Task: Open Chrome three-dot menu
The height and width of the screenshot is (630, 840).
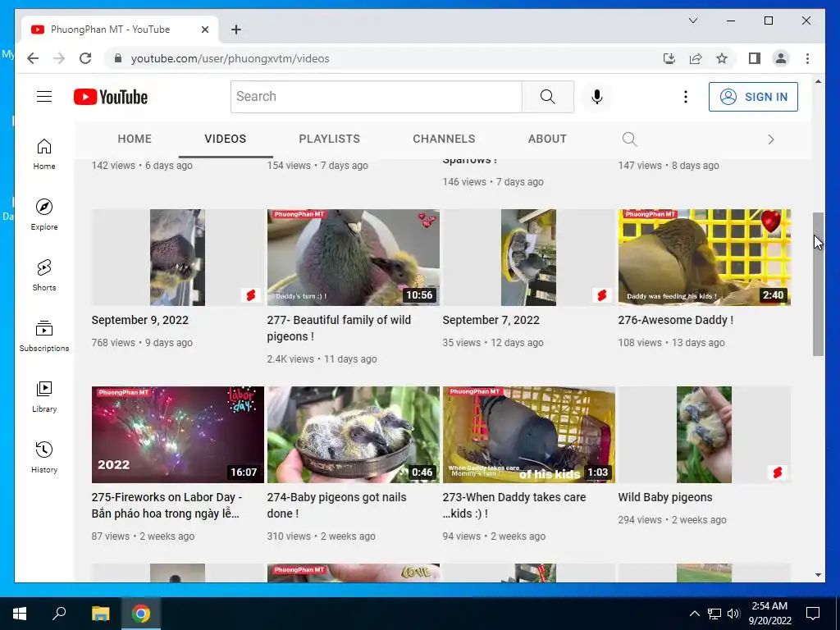Action: click(x=807, y=58)
